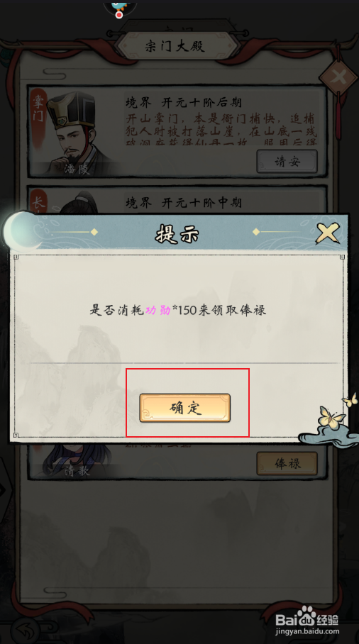359x644 pixels.
Task: Tap the 提示 dialog title
Action: (x=177, y=235)
